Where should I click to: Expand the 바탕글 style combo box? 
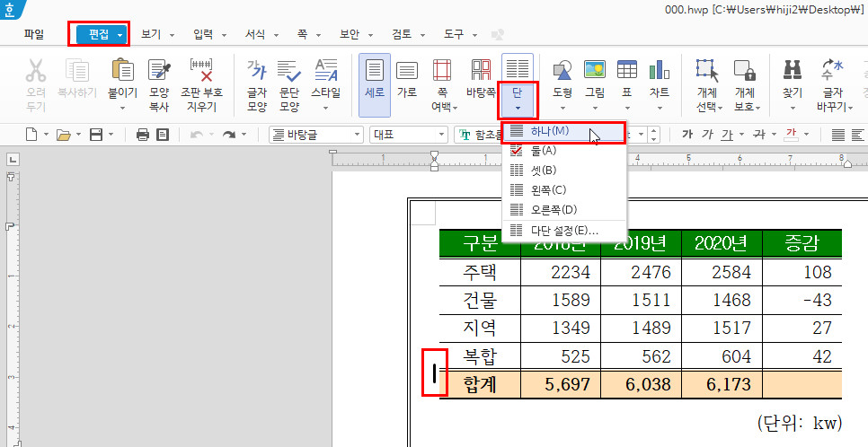tap(356, 135)
